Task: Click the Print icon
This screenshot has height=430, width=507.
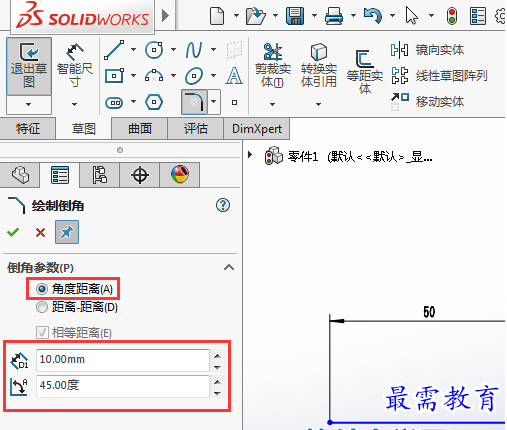Action: click(x=334, y=16)
